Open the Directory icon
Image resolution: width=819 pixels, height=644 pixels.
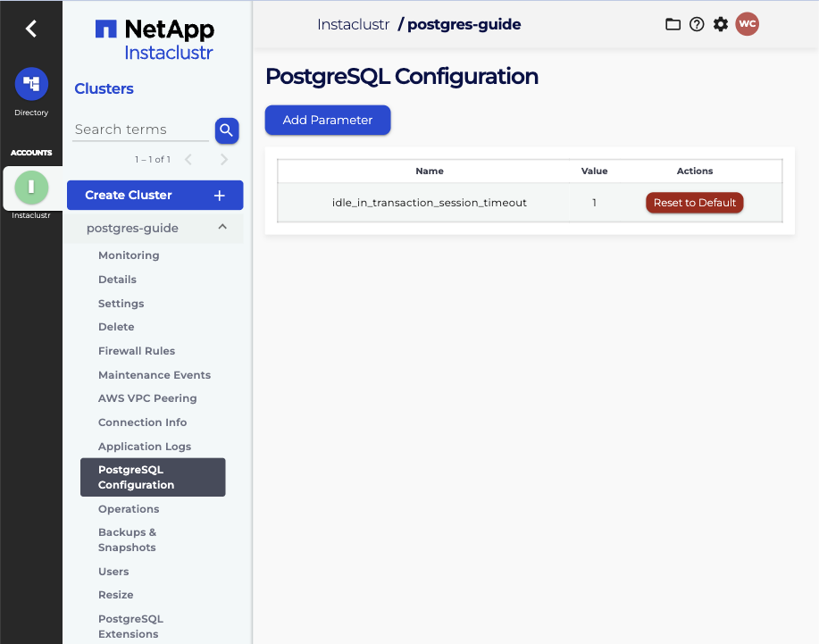31,85
